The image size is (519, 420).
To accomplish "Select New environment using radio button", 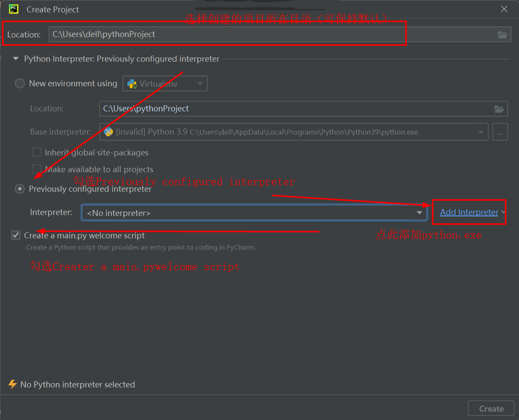I will coord(20,83).
